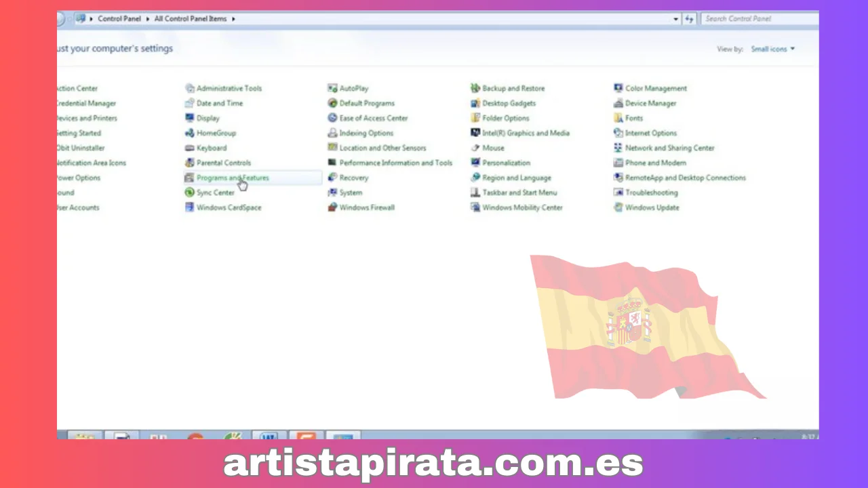Screen dimensions: 868x488
Task: Click the Fonts icon
Action: 618,118
